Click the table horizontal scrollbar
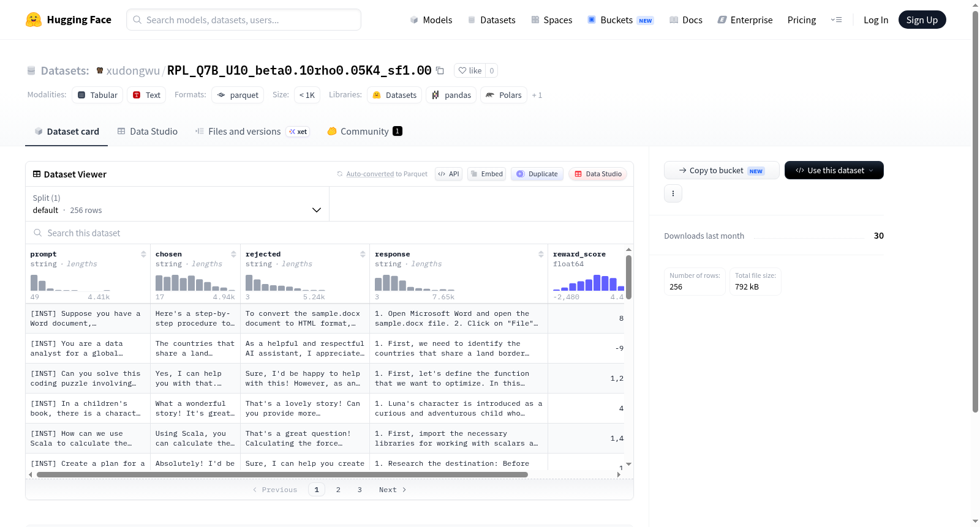This screenshot has height=527, width=980. [x=282, y=474]
